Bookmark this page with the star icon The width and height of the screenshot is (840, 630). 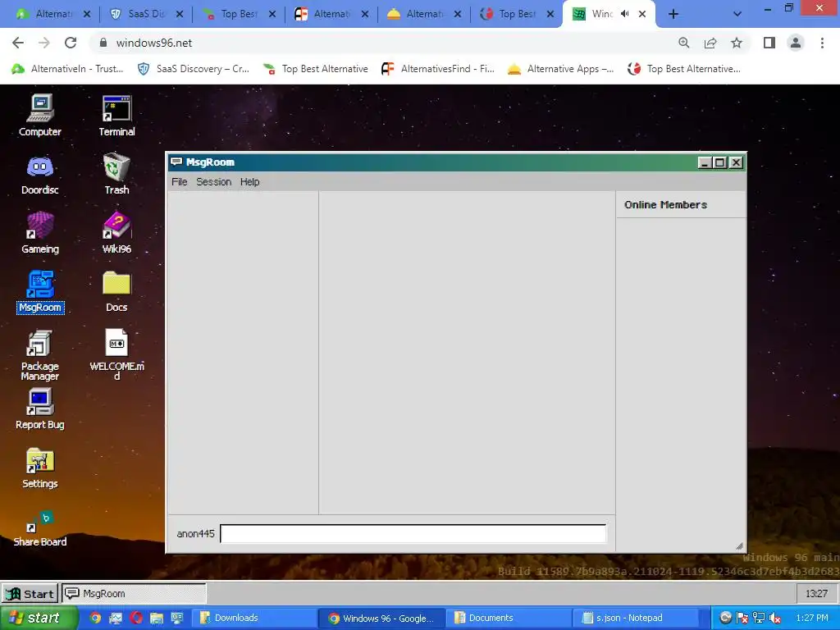point(737,43)
